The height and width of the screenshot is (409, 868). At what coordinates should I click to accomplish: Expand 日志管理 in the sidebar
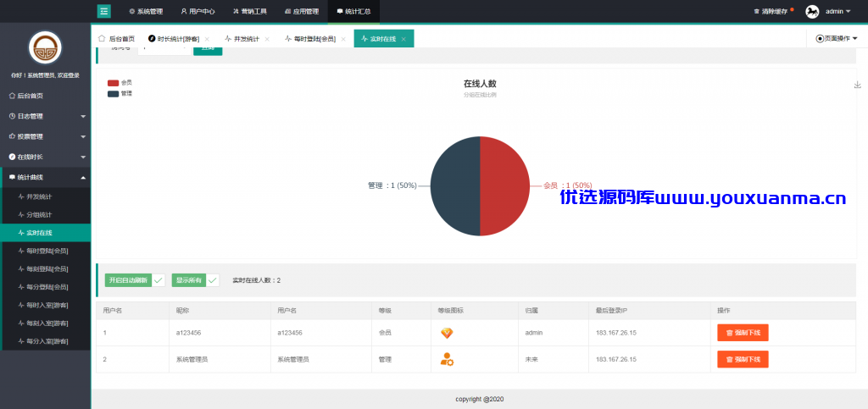[46, 116]
